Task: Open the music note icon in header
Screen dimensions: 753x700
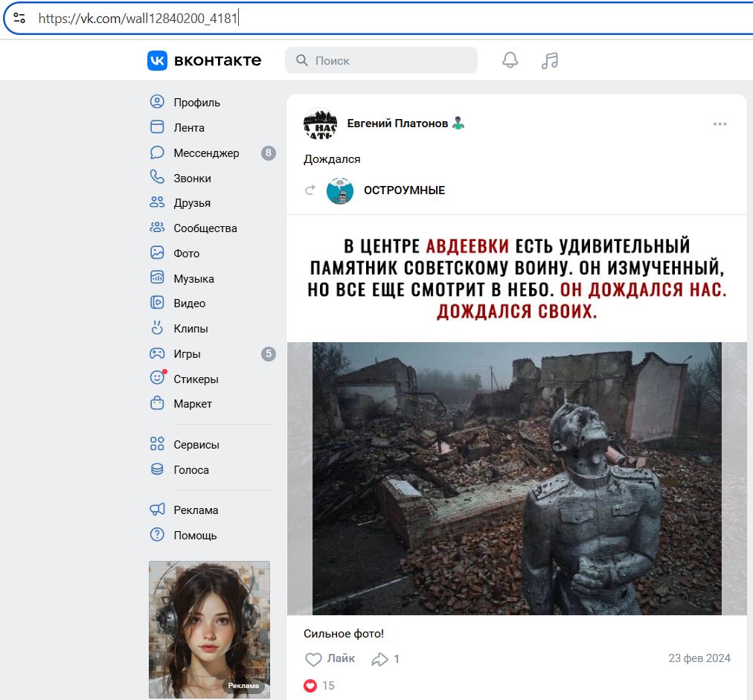Action: pos(549,60)
